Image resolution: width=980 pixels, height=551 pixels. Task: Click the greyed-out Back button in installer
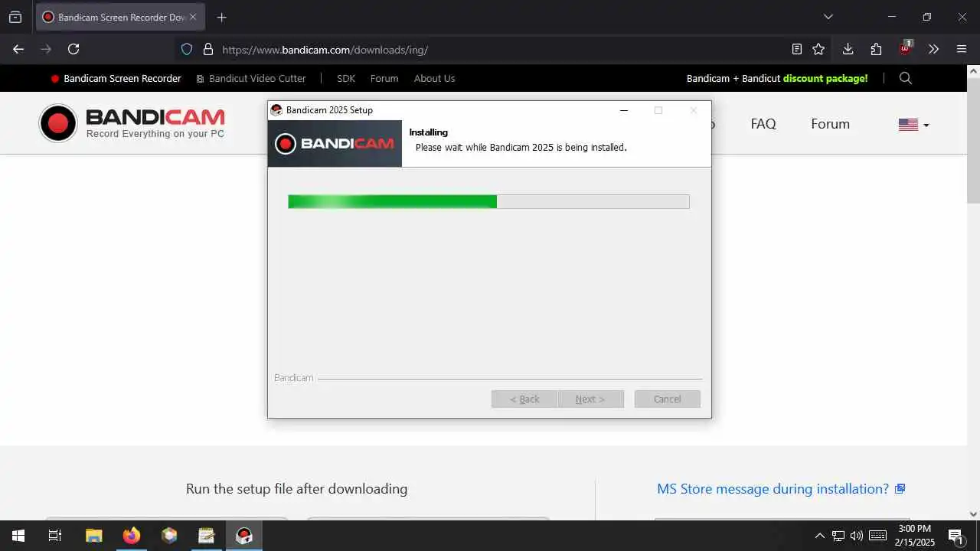click(x=524, y=399)
